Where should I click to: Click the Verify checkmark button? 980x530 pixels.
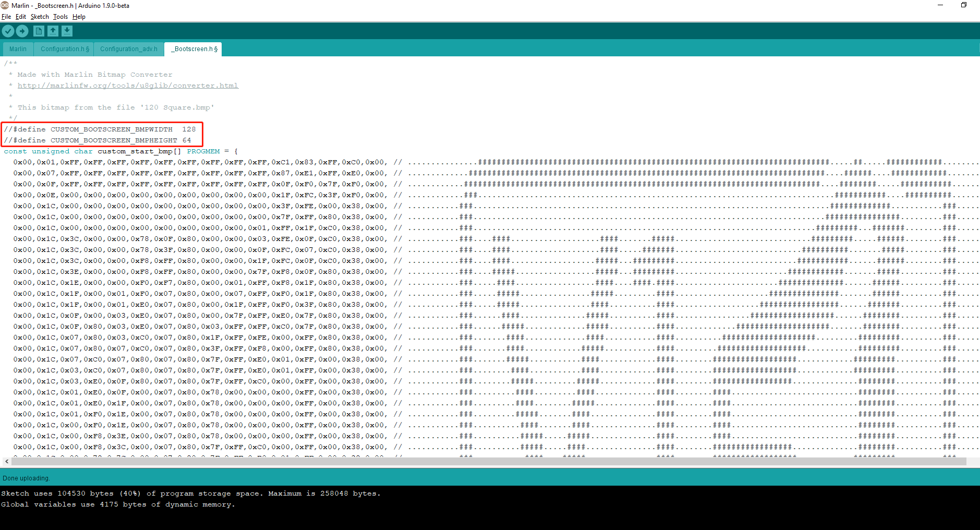(x=8, y=31)
